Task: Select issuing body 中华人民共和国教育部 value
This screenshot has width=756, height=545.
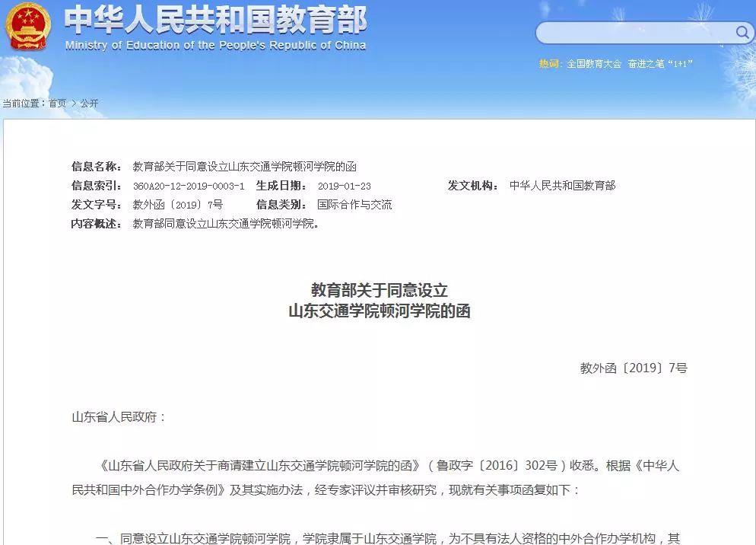Action: coord(562,186)
